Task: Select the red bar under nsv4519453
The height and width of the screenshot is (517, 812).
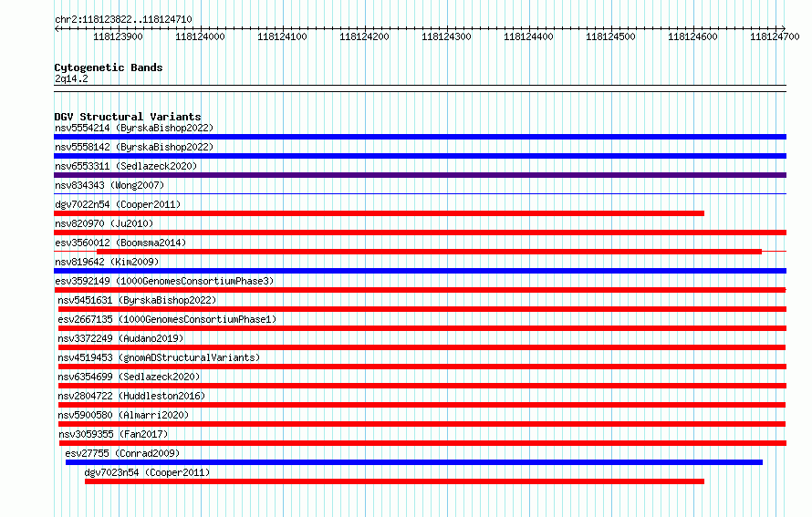Action: pyautogui.click(x=422, y=367)
